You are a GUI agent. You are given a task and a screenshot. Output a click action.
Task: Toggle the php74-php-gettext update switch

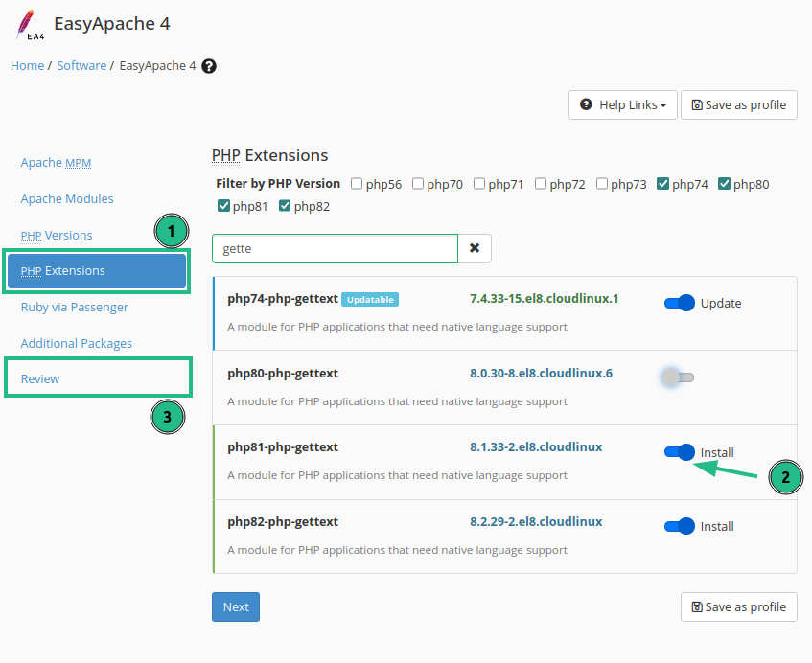pyautogui.click(x=679, y=303)
